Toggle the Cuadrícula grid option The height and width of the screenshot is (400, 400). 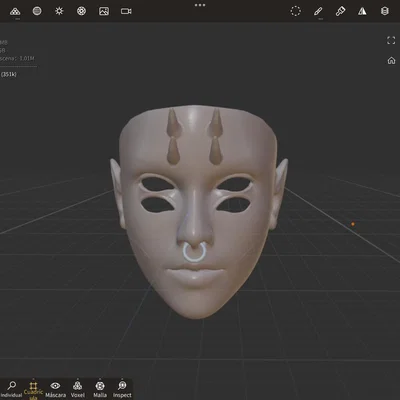[33, 390]
